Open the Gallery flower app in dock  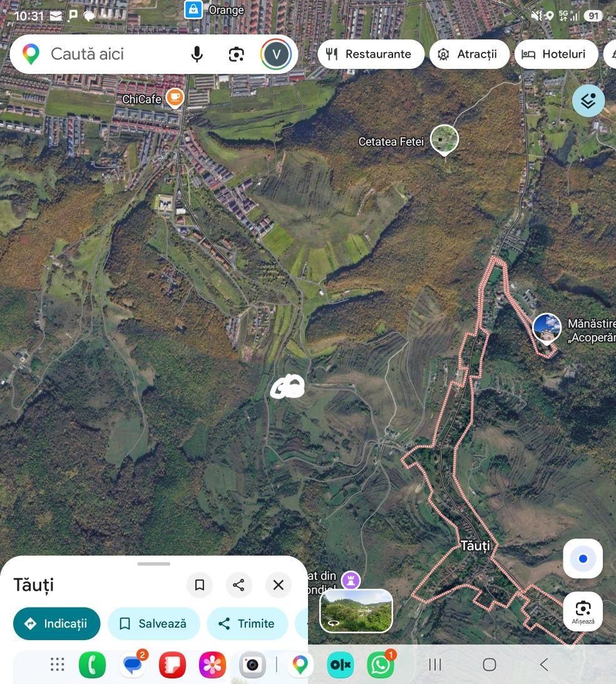click(x=212, y=665)
